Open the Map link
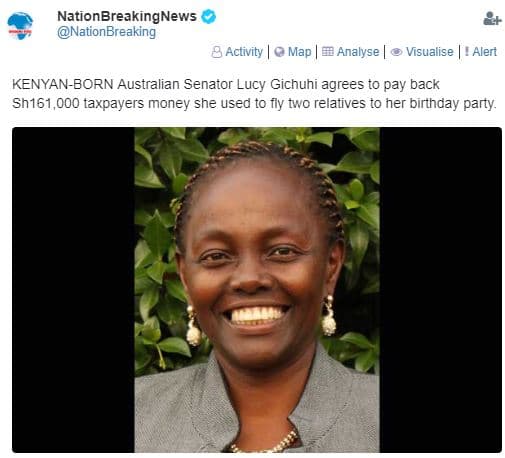 [299, 52]
